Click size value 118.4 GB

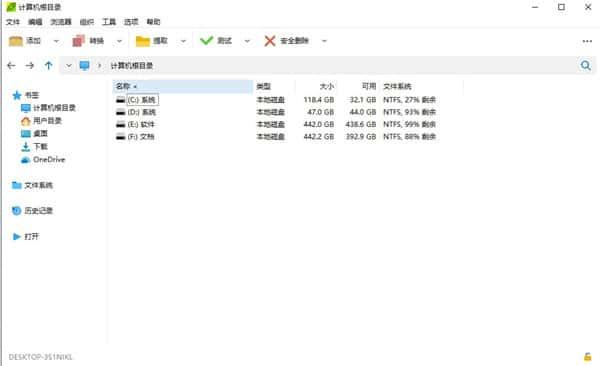click(319, 100)
